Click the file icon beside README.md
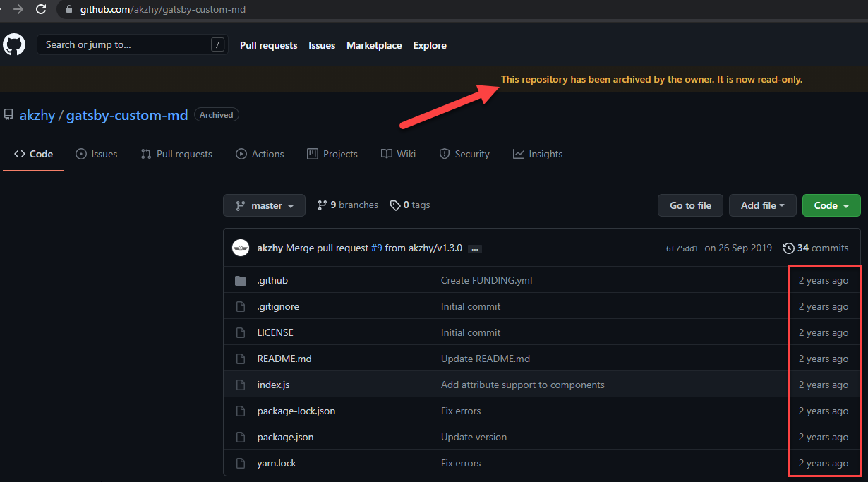The width and height of the screenshot is (868, 482). (241, 359)
